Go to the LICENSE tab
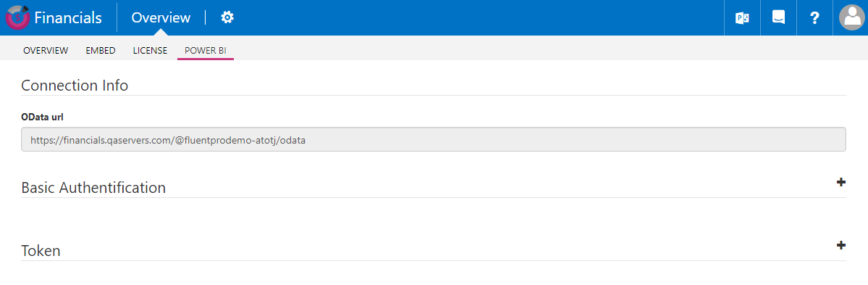 (x=150, y=51)
